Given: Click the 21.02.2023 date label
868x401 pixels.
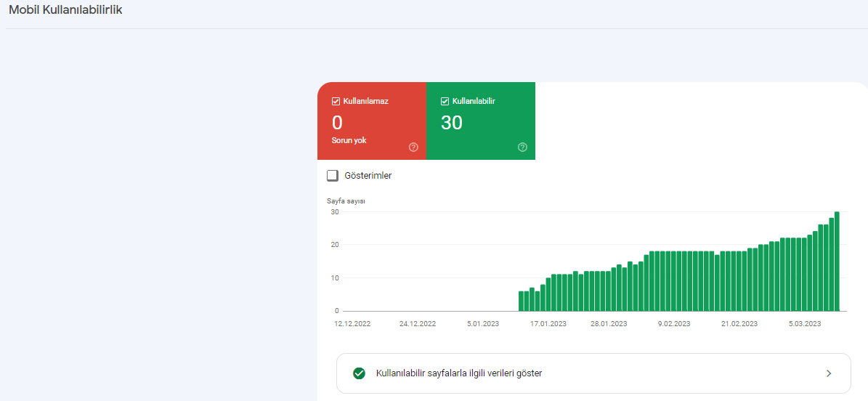Looking at the screenshot, I should tap(739, 324).
